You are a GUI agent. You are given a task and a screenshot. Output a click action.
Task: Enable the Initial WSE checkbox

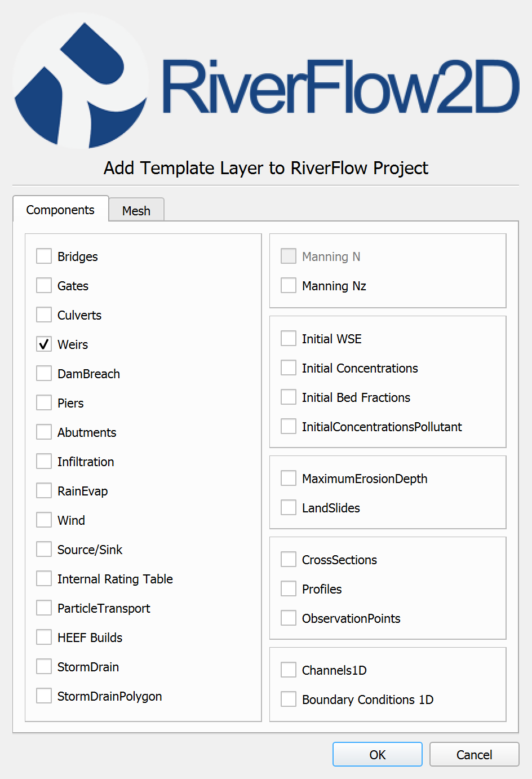(x=289, y=339)
